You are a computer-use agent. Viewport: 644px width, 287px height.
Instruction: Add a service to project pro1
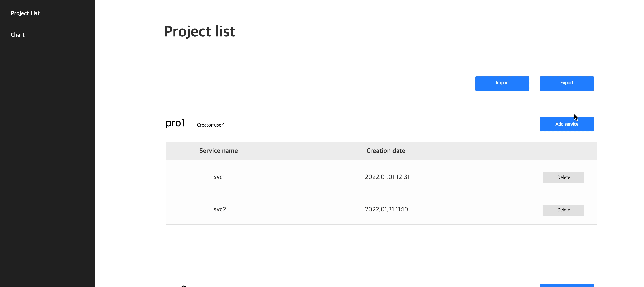pos(567,124)
